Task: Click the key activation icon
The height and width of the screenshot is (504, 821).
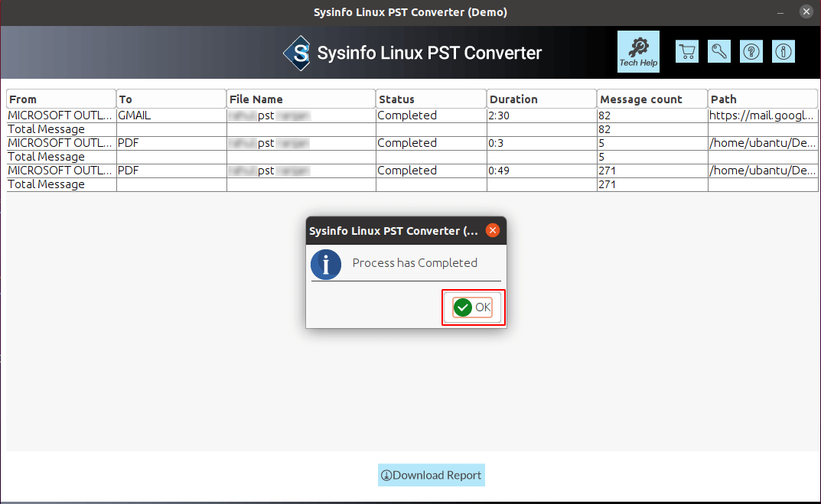Action: [719, 51]
